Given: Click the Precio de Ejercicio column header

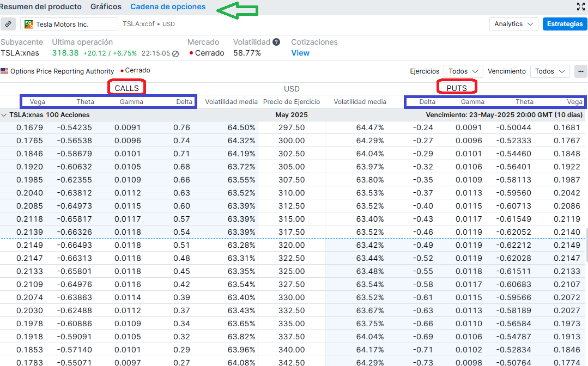Looking at the screenshot, I should tap(292, 102).
